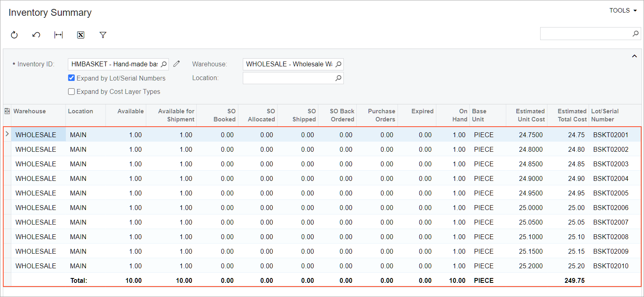Open the TOOLS dropdown menu
644x297 pixels.
623,11
